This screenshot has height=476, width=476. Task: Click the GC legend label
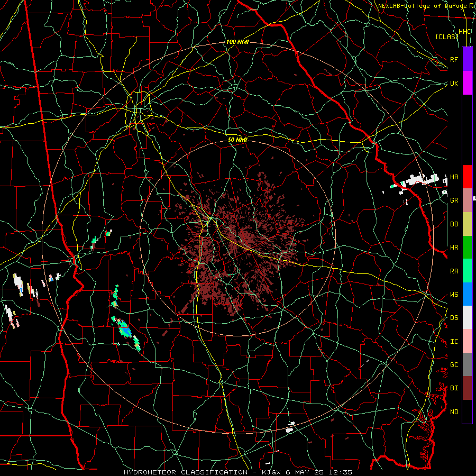(x=454, y=364)
